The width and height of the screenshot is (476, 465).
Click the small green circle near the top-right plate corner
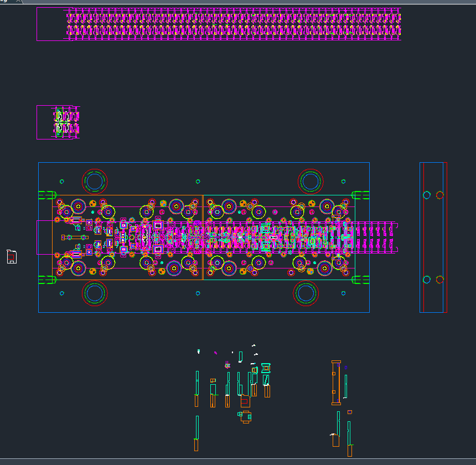tap(344, 180)
